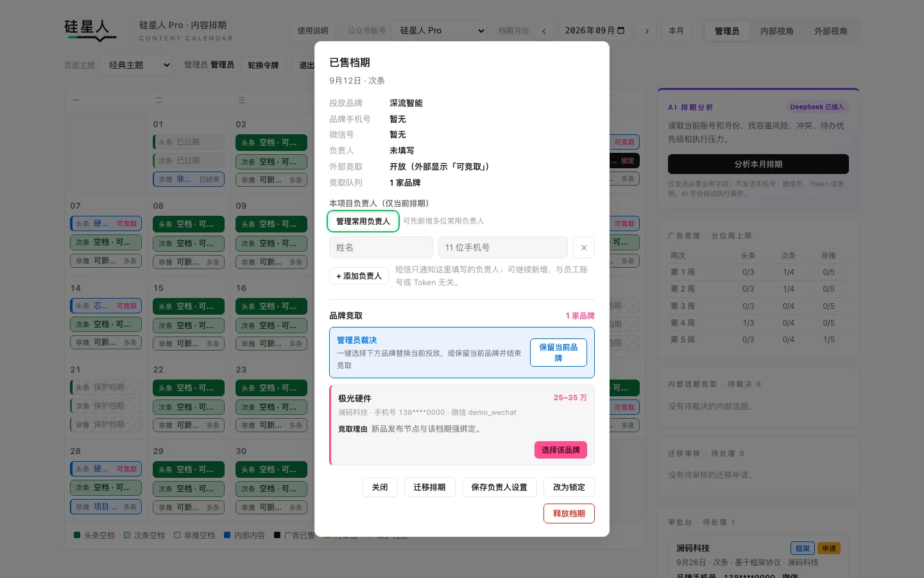Choose 选择该品牌 for 极光硬件

click(x=561, y=450)
